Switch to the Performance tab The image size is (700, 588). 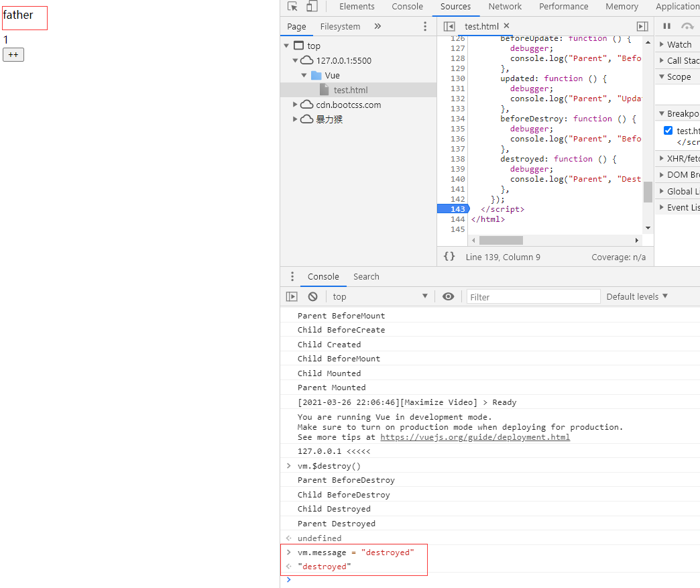point(563,6)
